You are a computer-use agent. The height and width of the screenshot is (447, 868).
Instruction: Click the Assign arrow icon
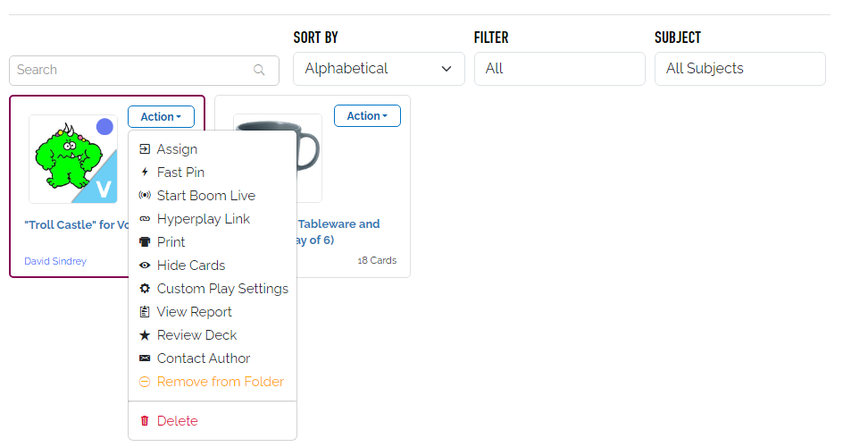[145, 149]
